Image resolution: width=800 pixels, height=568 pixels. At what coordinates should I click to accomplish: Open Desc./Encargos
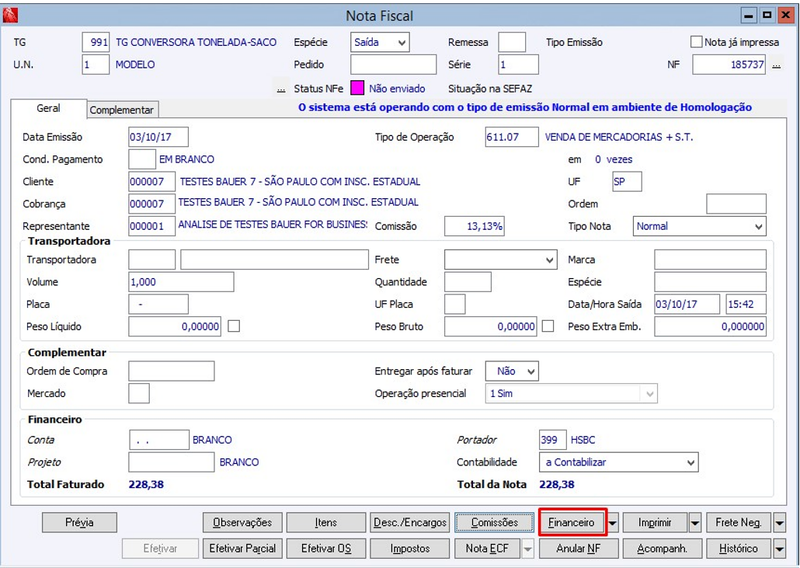pos(410,523)
